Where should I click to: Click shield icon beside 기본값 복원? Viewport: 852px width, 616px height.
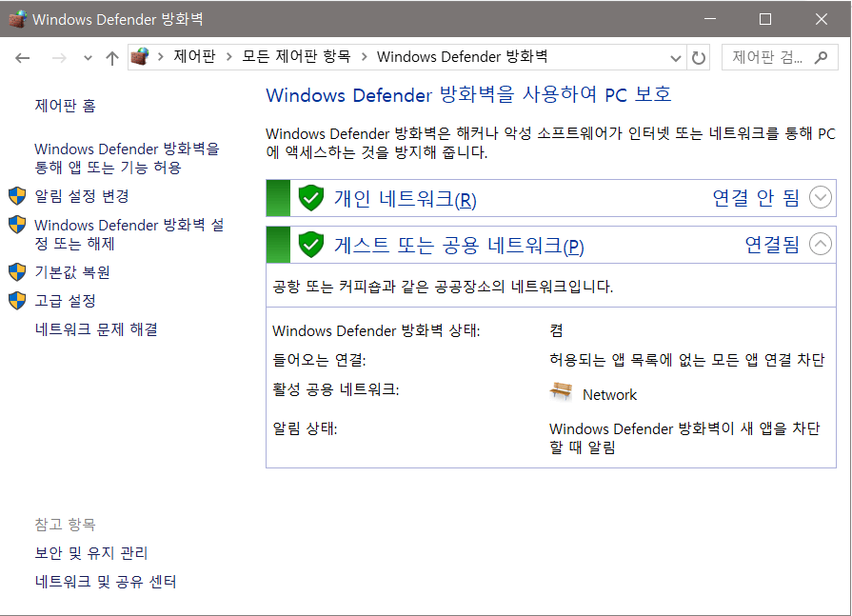(17, 272)
